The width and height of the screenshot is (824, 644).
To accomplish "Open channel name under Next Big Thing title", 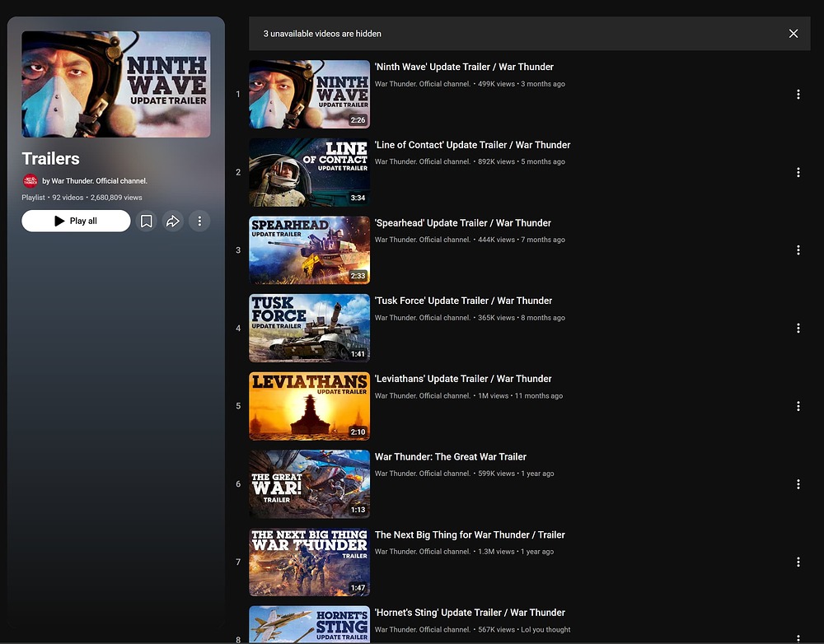I will pos(423,552).
